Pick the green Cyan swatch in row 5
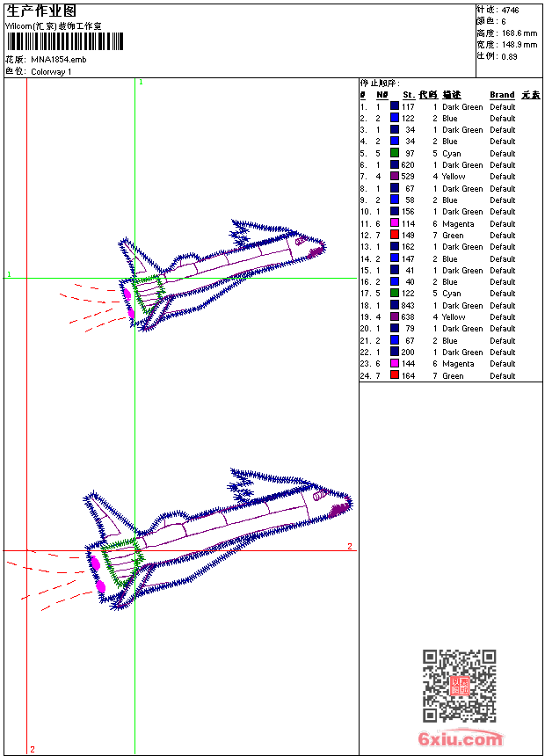 click(x=395, y=153)
